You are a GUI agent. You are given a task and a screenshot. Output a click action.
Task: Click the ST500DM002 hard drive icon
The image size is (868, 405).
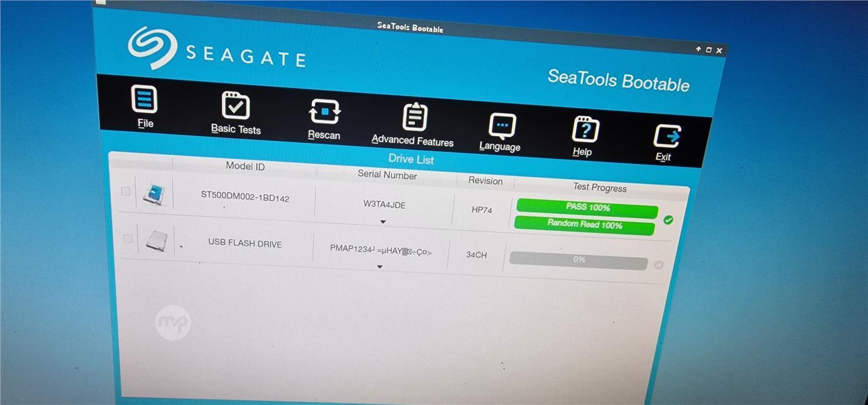tap(154, 194)
